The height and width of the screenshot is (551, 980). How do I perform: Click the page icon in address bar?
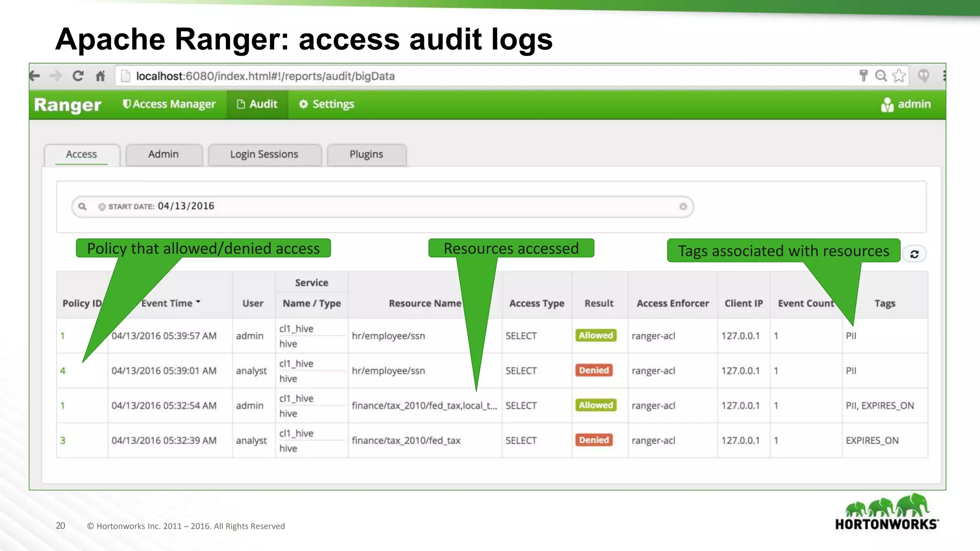tap(125, 76)
